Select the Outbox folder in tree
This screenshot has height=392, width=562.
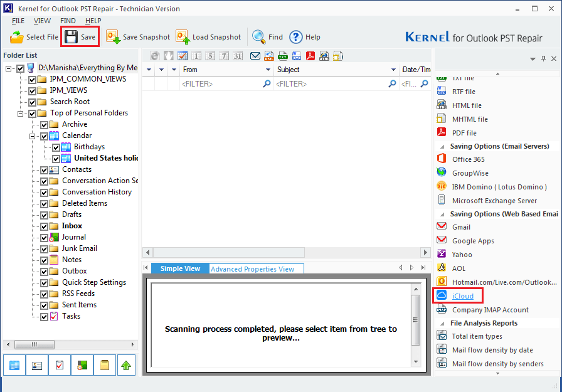(74, 271)
